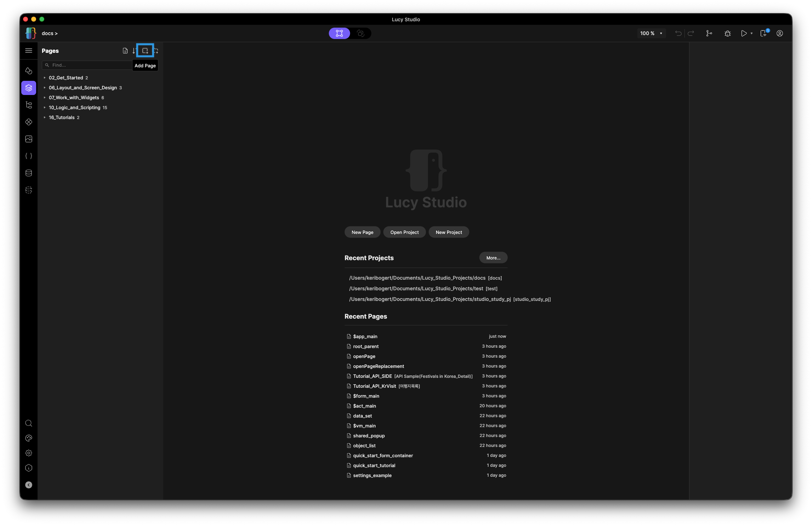Open the run options dropdown arrow
812x526 pixels.
pyautogui.click(x=751, y=33)
